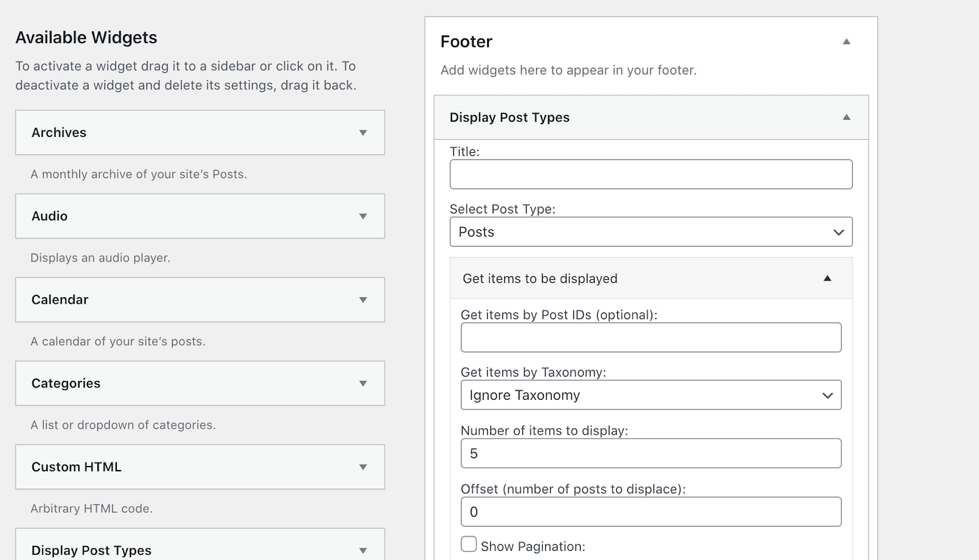The height and width of the screenshot is (560, 979).
Task: Click the Audio widget title
Action: 50,216
